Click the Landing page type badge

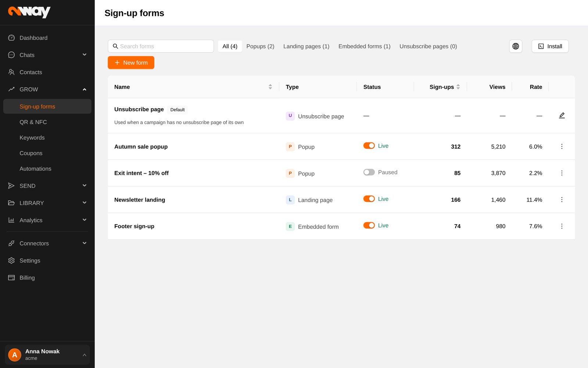tap(290, 200)
